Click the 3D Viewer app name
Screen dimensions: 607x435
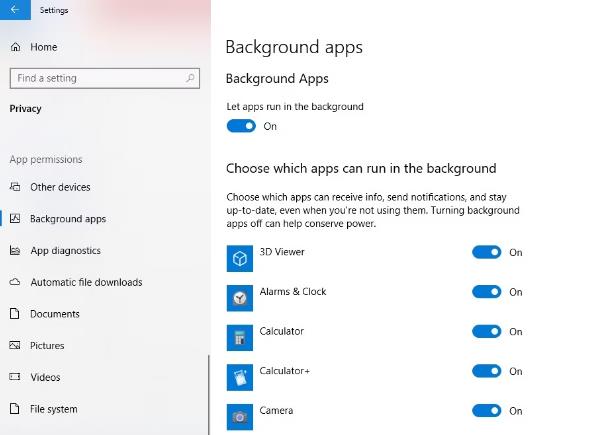[x=282, y=252]
